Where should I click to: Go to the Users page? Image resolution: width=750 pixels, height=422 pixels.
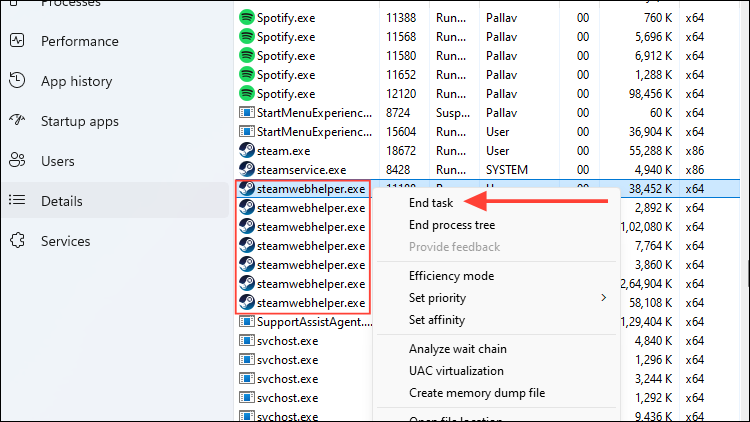(57, 161)
